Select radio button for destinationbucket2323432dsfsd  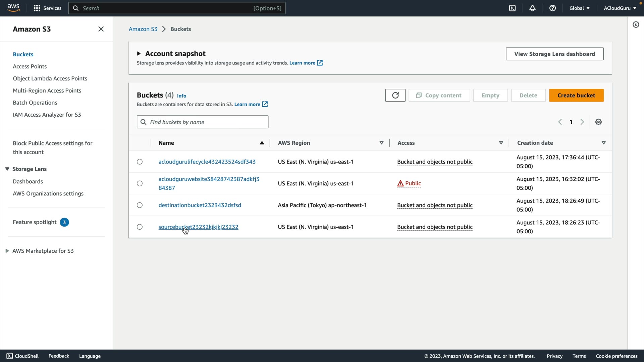140,205
